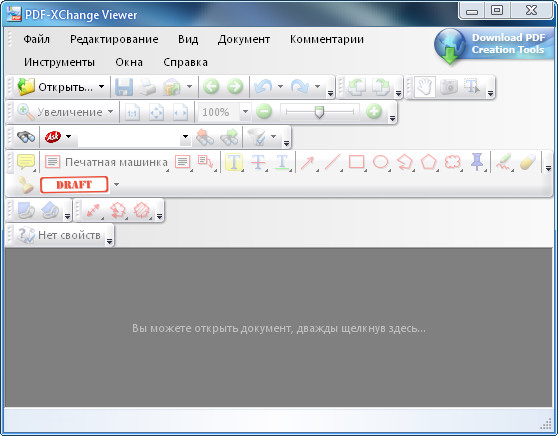Click the zoom slider handle
Viewport: 558px width, 436px height.
point(320,112)
